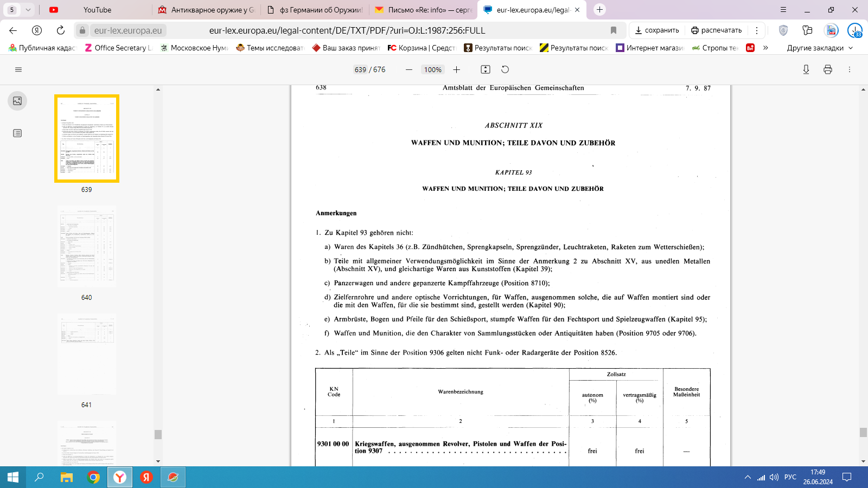Switch to фз Германии об Оружии tab

point(315,10)
